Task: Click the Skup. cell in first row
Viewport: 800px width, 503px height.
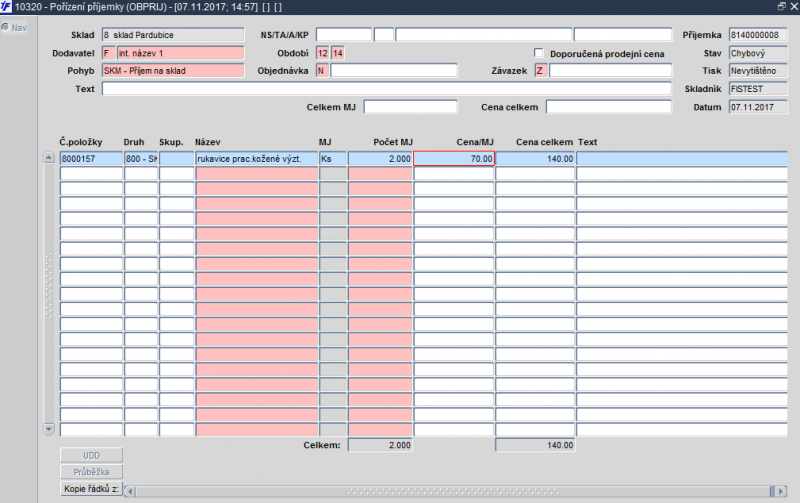Action: click(177, 159)
